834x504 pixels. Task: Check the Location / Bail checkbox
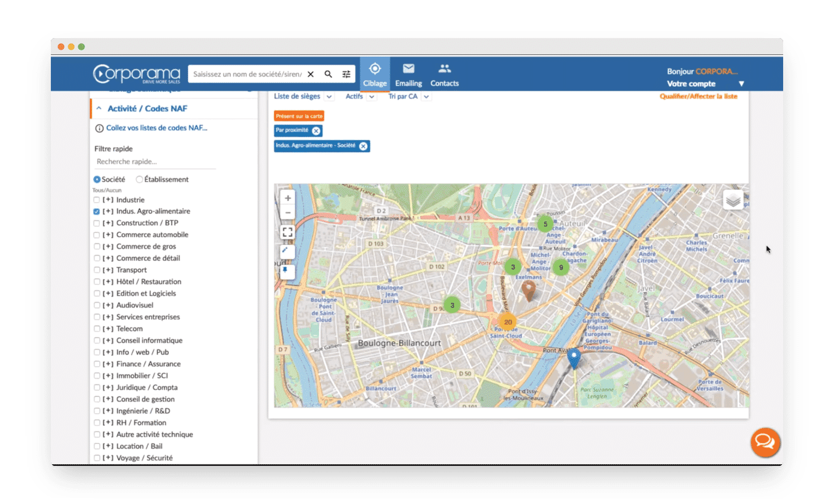(97, 447)
